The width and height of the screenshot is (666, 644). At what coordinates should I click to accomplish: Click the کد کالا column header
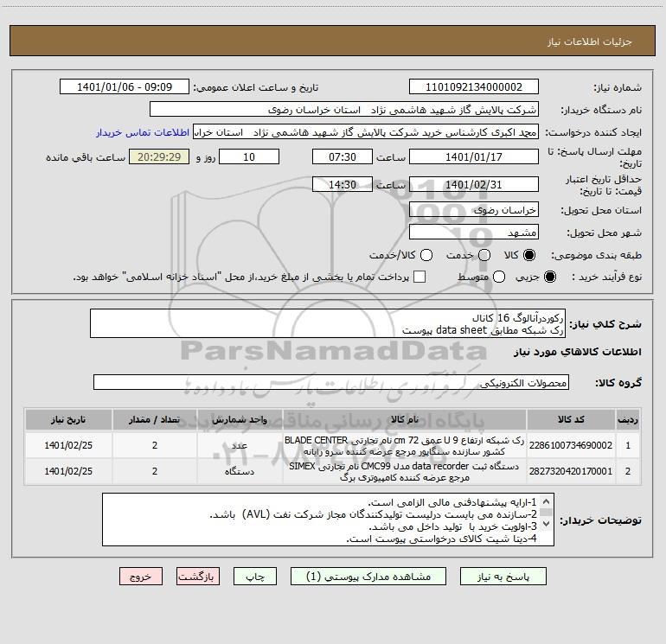click(571, 420)
